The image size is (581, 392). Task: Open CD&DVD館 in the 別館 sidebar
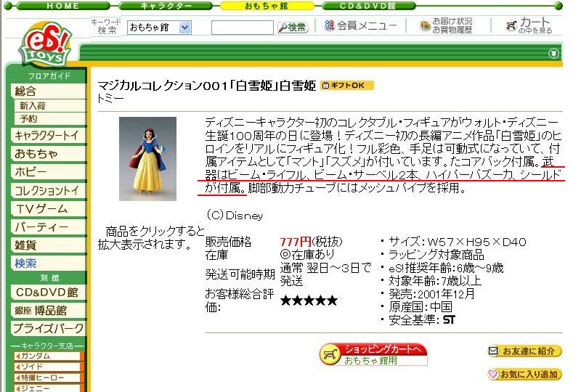(x=48, y=293)
